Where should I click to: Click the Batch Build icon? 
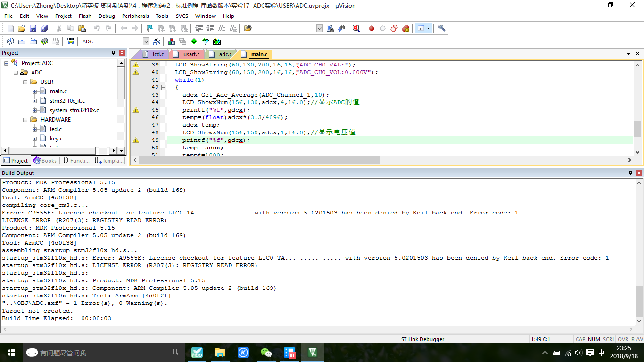(44, 41)
